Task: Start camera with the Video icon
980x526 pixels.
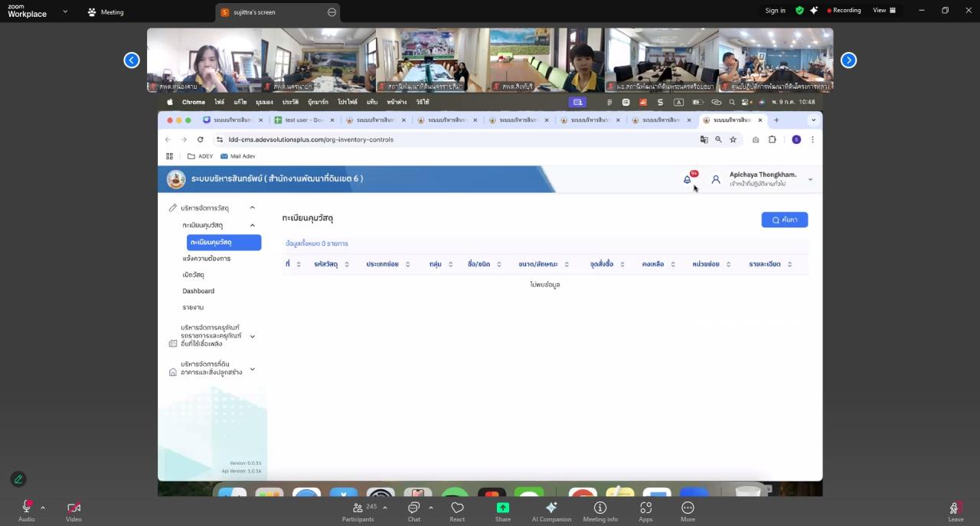Action: (x=73, y=508)
